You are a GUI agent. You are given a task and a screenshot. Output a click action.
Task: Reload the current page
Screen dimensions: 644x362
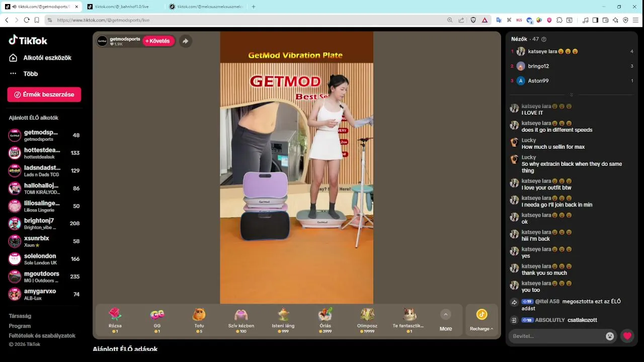[27, 20]
